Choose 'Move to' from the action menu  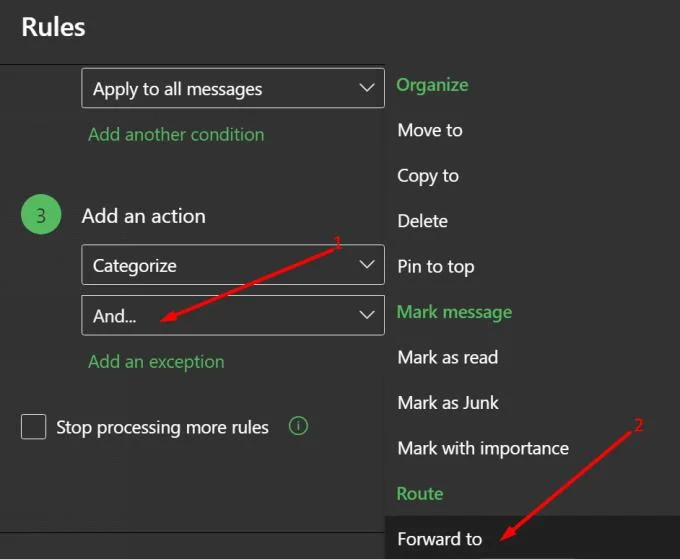tap(430, 130)
